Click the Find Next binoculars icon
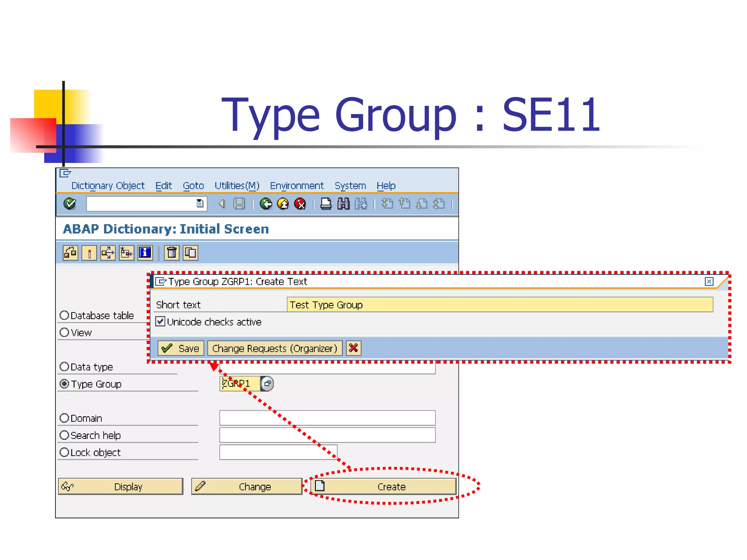Screen dimensions: 747x560 361,204
